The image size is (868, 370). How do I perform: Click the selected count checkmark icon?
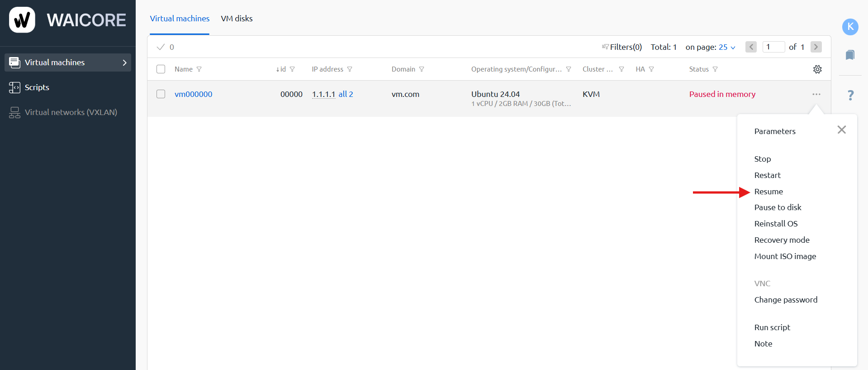[161, 47]
